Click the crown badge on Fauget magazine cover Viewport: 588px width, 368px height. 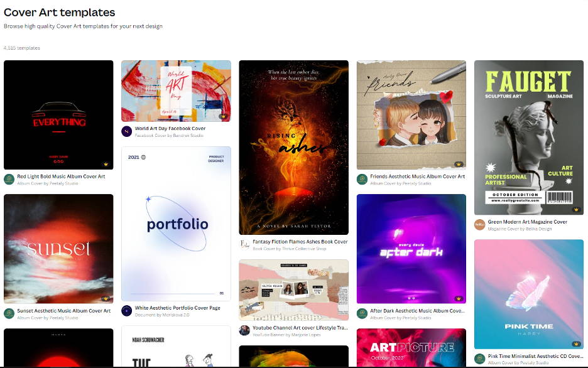576,210
